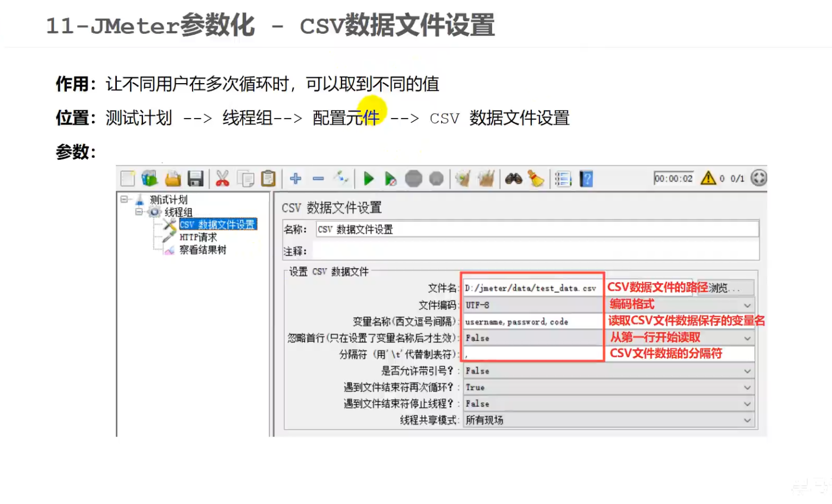Click the Cut scissors icon

click(222, 178)
